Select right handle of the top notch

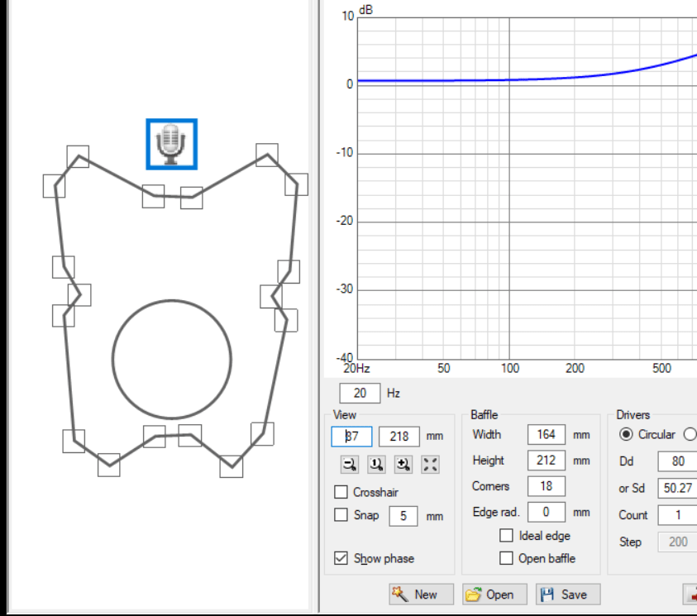click(192, 198)
